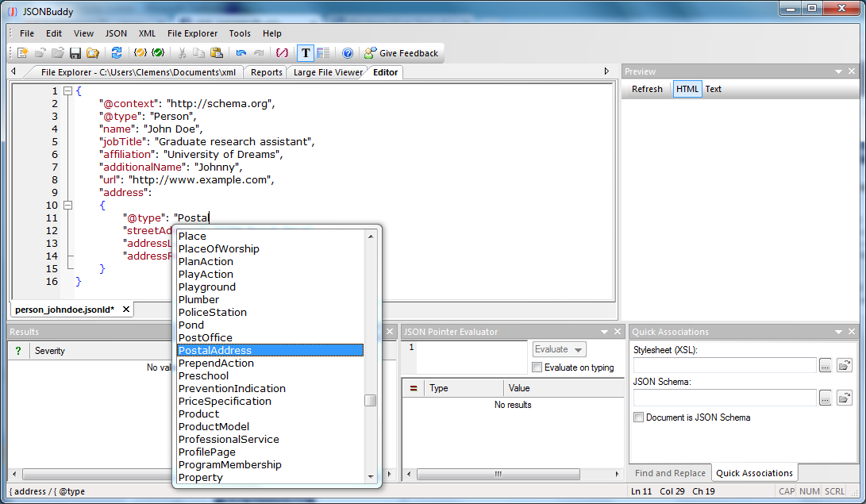
Task: Click the redo arrow icon
Action: coord(259,53)
